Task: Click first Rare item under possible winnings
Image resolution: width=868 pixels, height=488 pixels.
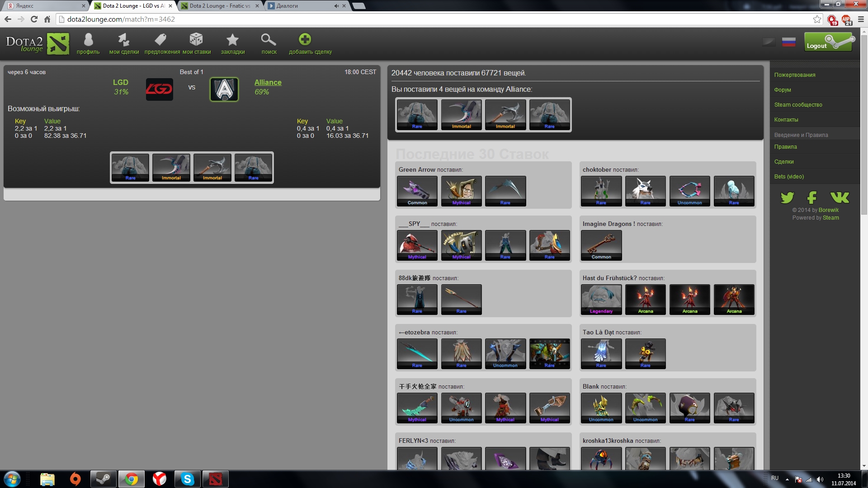Action: click(x=130, y=168)
